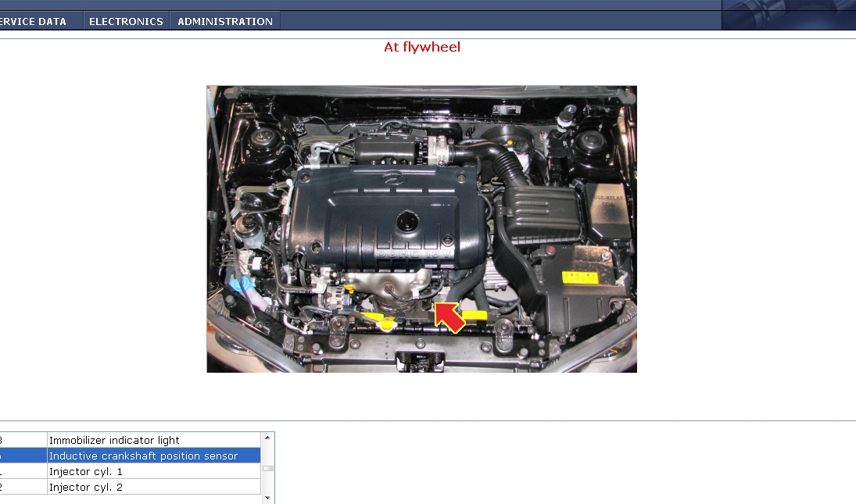Select Immobilizer indicator light row
Viewport: 856px width, 504px height.
click(x=130, y=440)
